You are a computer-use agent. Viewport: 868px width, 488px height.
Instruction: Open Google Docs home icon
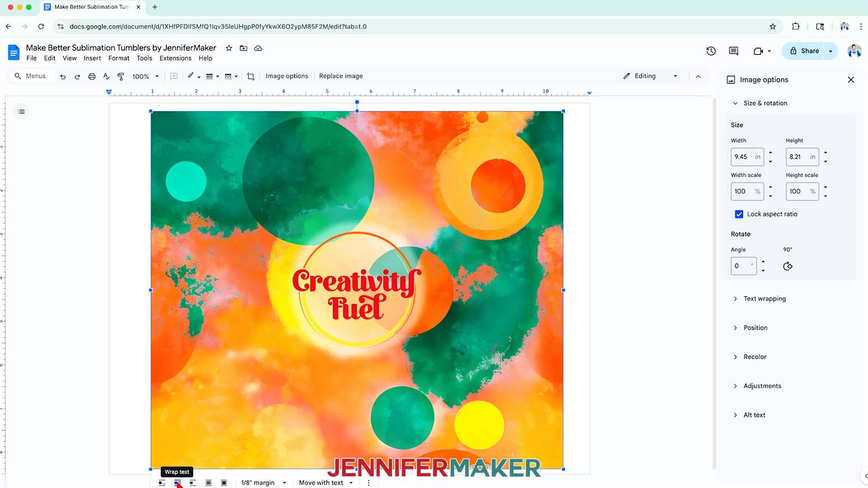coord(13,53)
